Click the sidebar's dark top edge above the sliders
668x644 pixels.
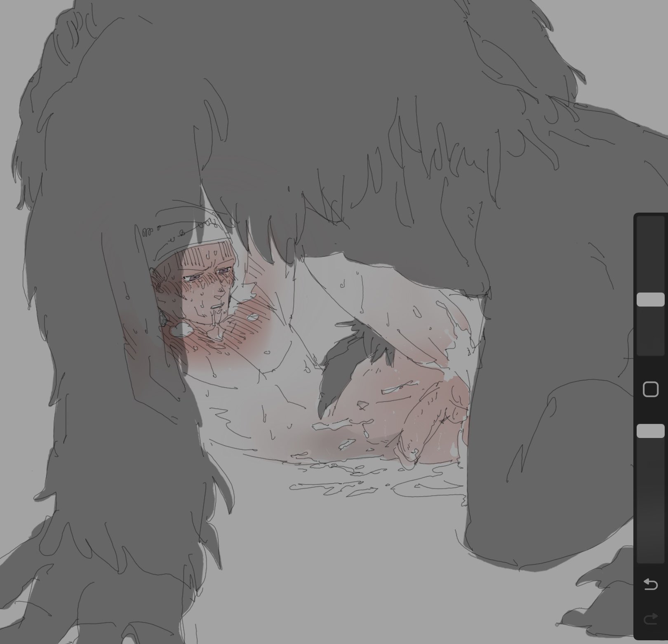(x=650, y=214)
